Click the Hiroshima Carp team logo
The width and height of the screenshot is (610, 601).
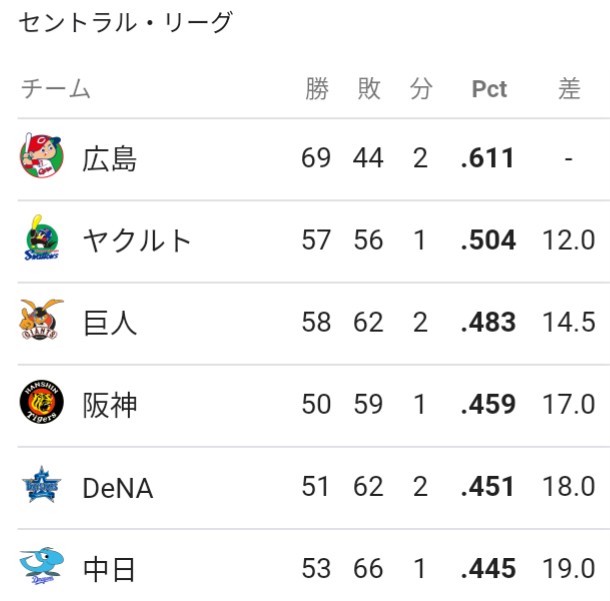(42, 156)
